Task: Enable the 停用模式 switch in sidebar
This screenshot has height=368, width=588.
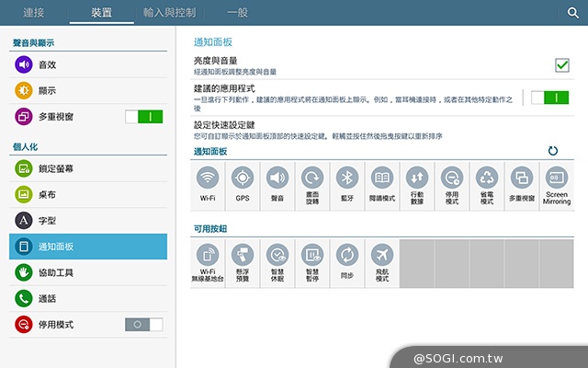Action: 143,325
